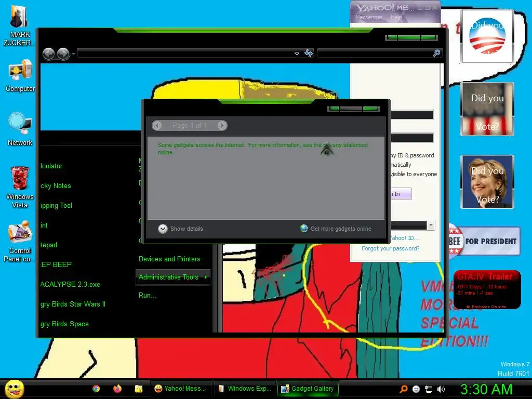Click the GTA:IV Trailer countdown gadget

click(487, 289)
